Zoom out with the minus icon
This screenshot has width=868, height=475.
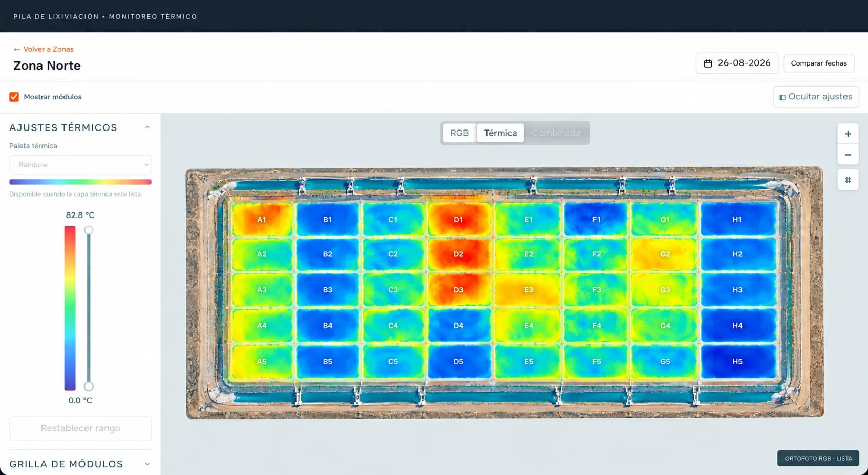point(848,155)
